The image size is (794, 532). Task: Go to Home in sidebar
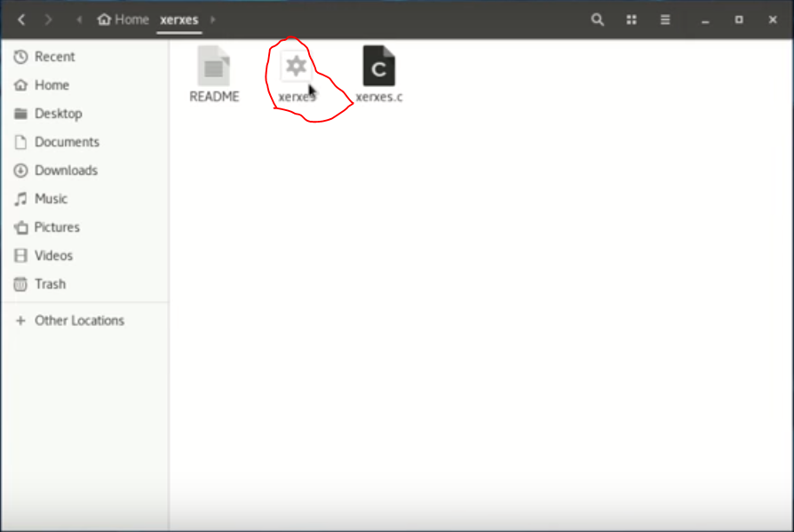[52, 85]
